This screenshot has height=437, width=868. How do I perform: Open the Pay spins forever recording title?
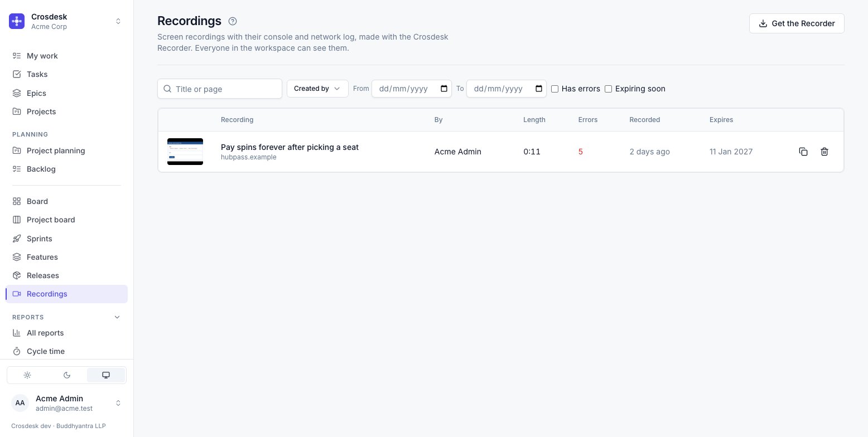290,147
